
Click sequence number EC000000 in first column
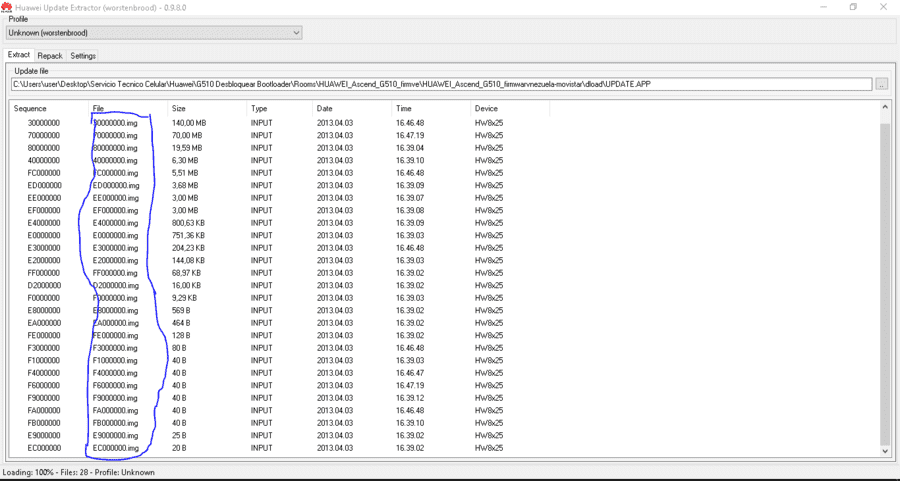click(44, 448)
